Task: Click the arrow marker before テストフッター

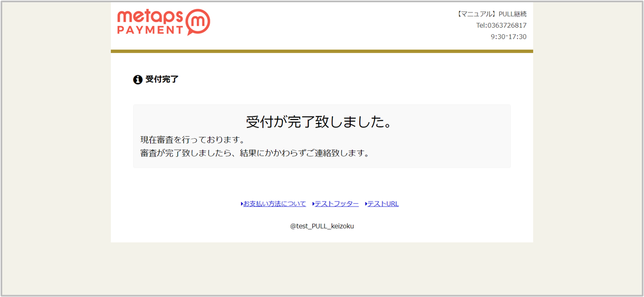Action: 313,204
